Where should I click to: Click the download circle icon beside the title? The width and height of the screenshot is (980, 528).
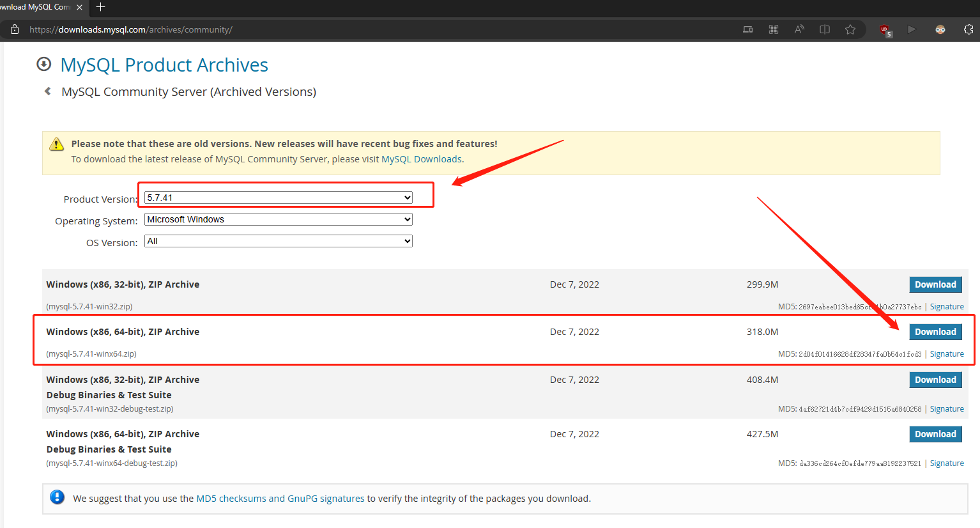click(x=44, y=64)
